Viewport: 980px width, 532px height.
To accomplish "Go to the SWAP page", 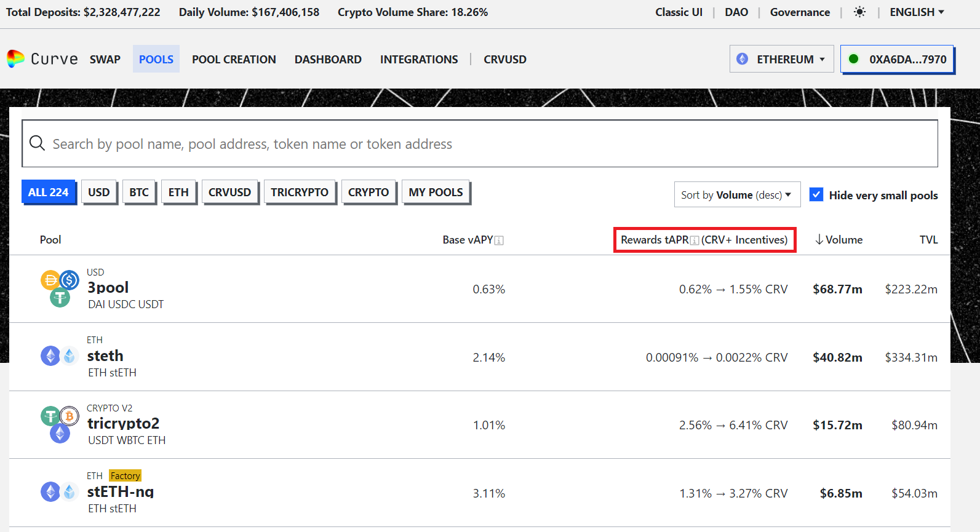I will click(x=105, y=59).
